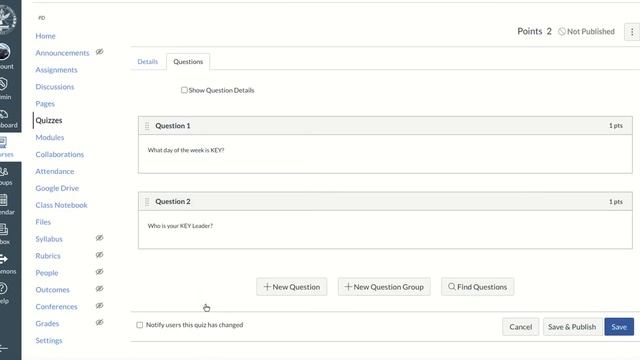This screenshot has height=360, width=640.
Task: Open Announcements in course navigation
Action: pyautogui.click(x=62, y=53)
